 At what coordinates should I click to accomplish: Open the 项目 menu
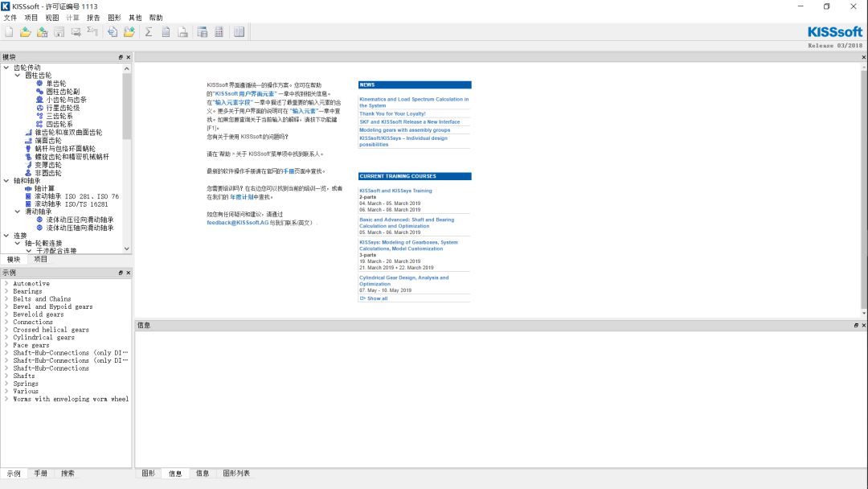[x=31, y=18]
